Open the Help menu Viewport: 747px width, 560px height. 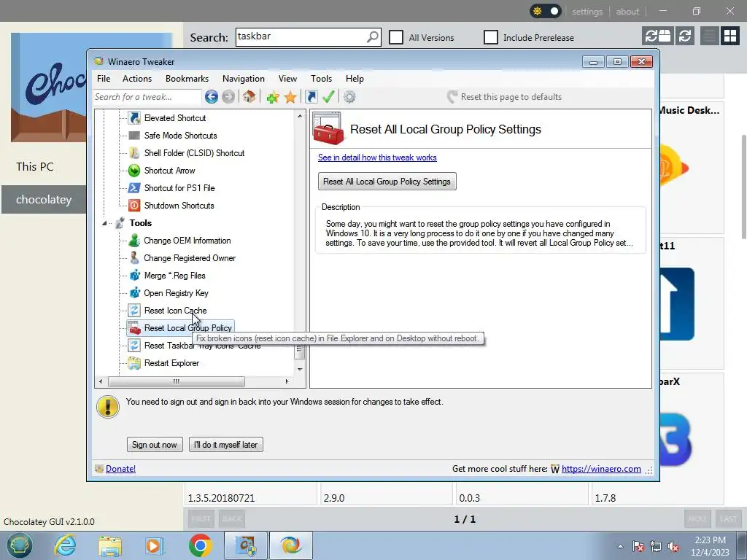point(355,79)
